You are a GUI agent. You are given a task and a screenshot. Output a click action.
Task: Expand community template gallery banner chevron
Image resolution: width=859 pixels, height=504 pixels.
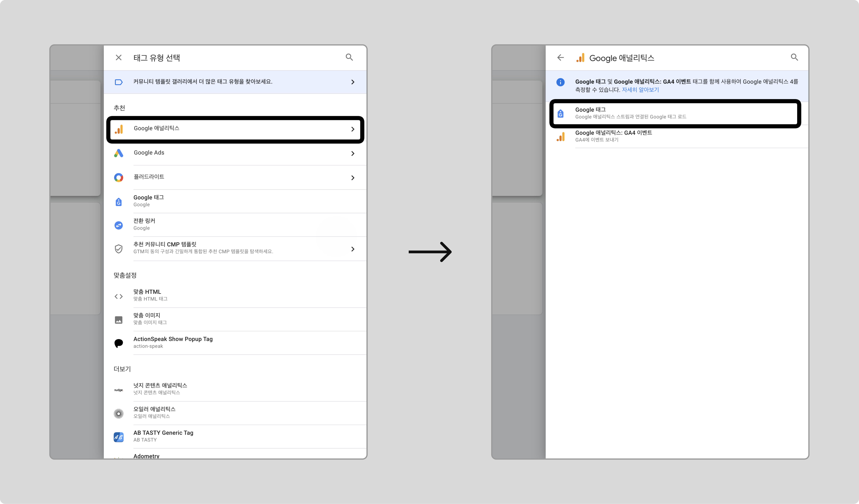[353, 82]
